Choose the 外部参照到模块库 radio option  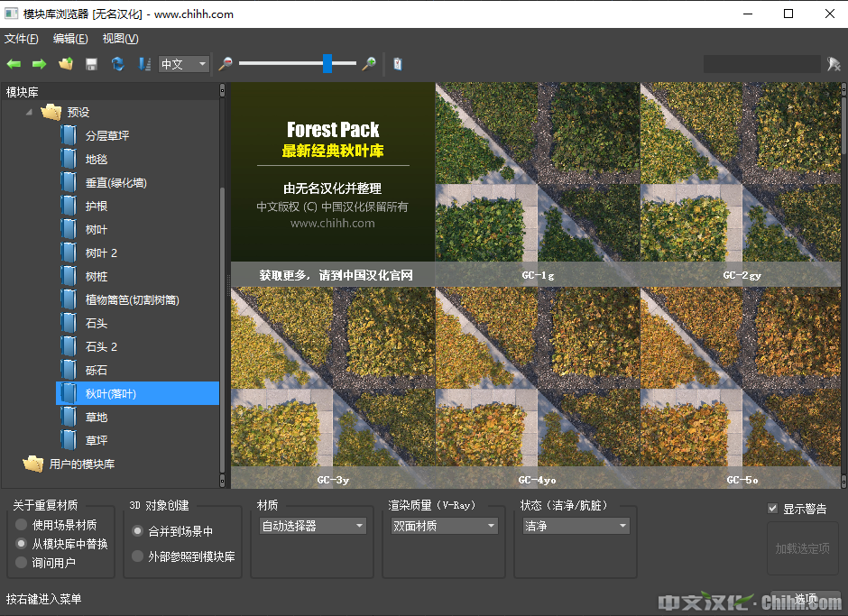tap(138, 556)
